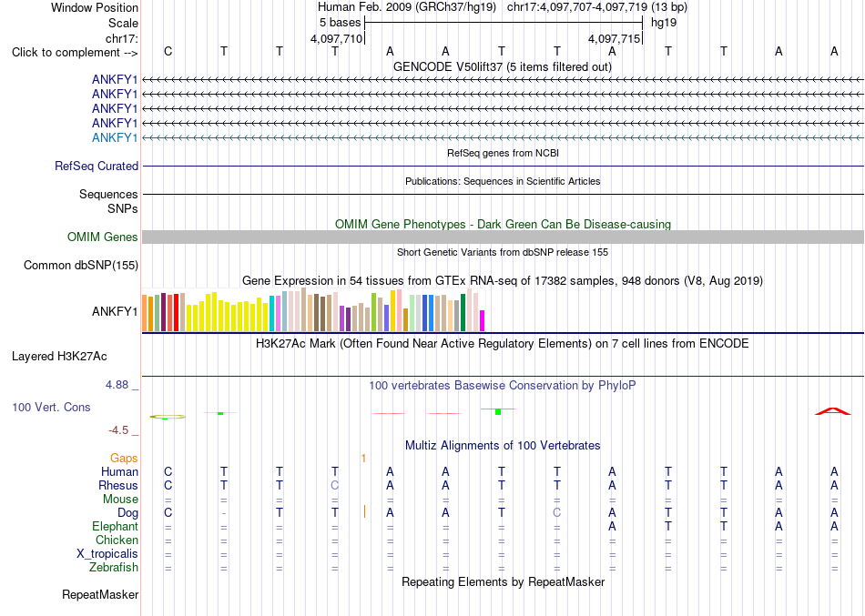
Task: Click the olive oval PhyloP marker
Action: (x=168, y=417)
